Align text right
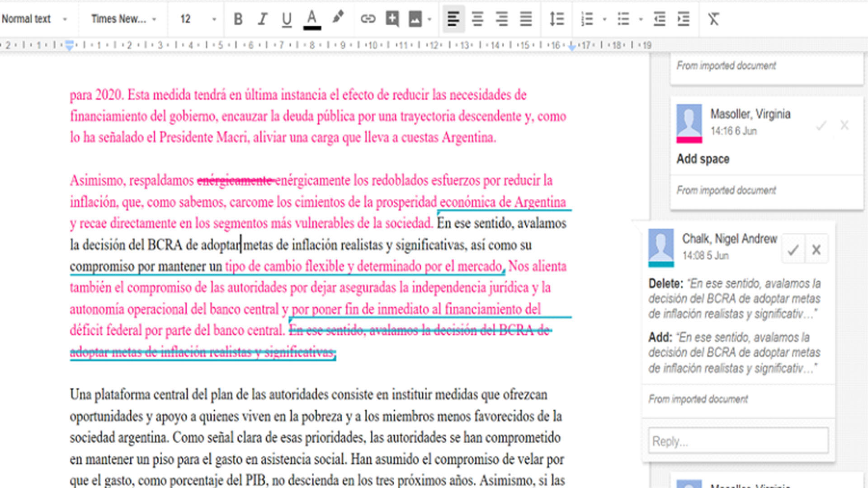The height and width of the screenshot is (488, 868). [x=501, y=19]
